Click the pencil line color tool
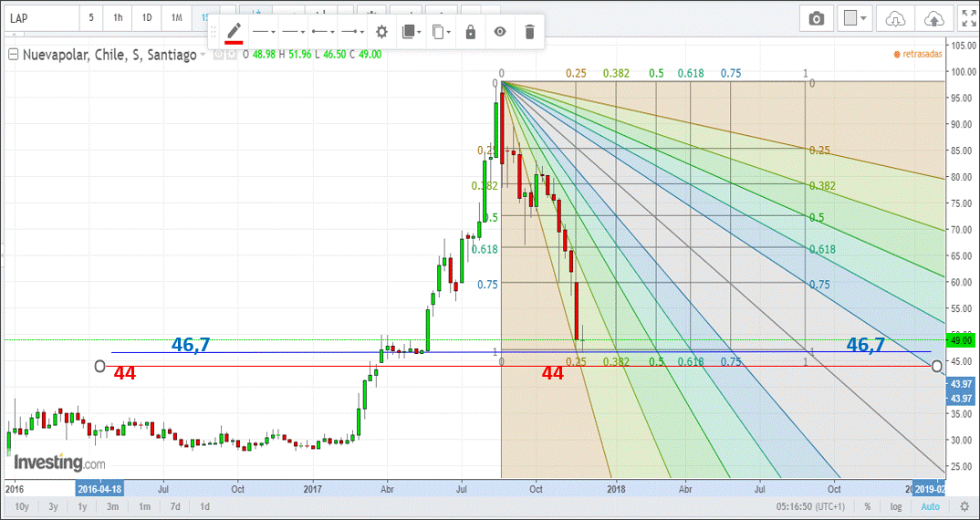Viewport: 980px width, 520px height. pos(235,32)
